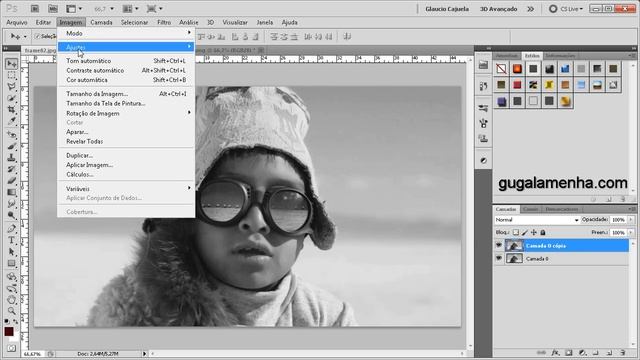Select the Quick Selection tool

11,98
